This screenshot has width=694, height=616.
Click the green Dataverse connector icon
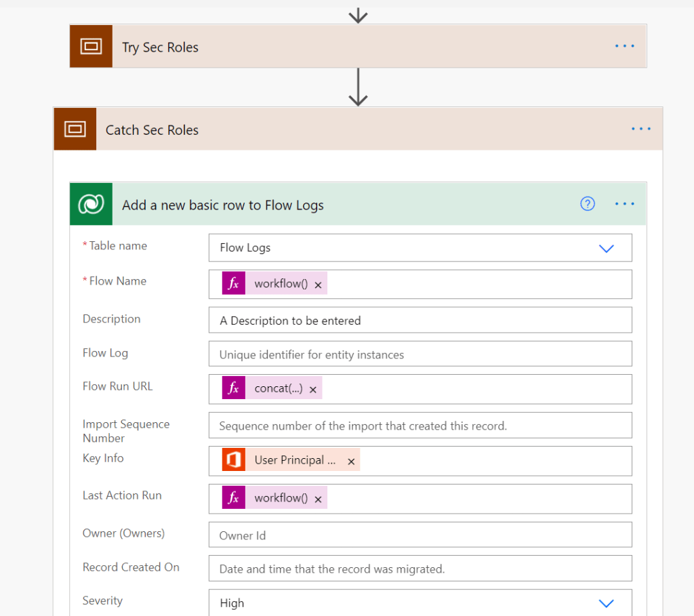click(x=91, y=204)
